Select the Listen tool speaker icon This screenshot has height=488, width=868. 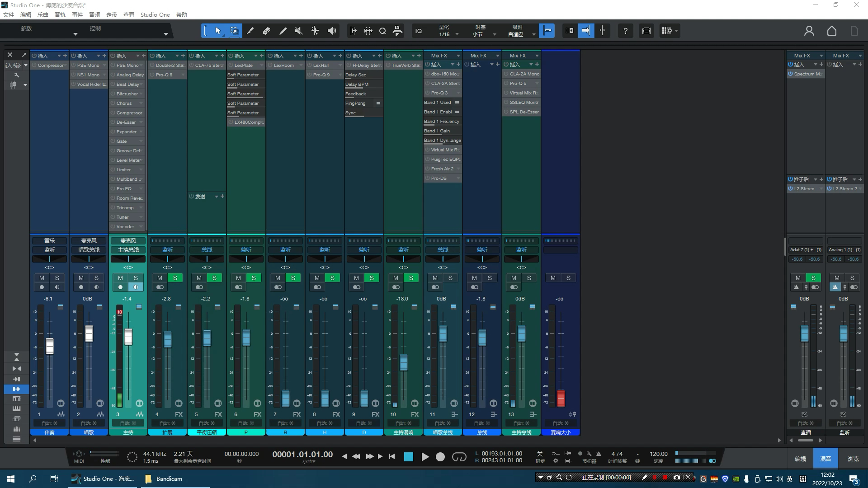coord(332,31)
